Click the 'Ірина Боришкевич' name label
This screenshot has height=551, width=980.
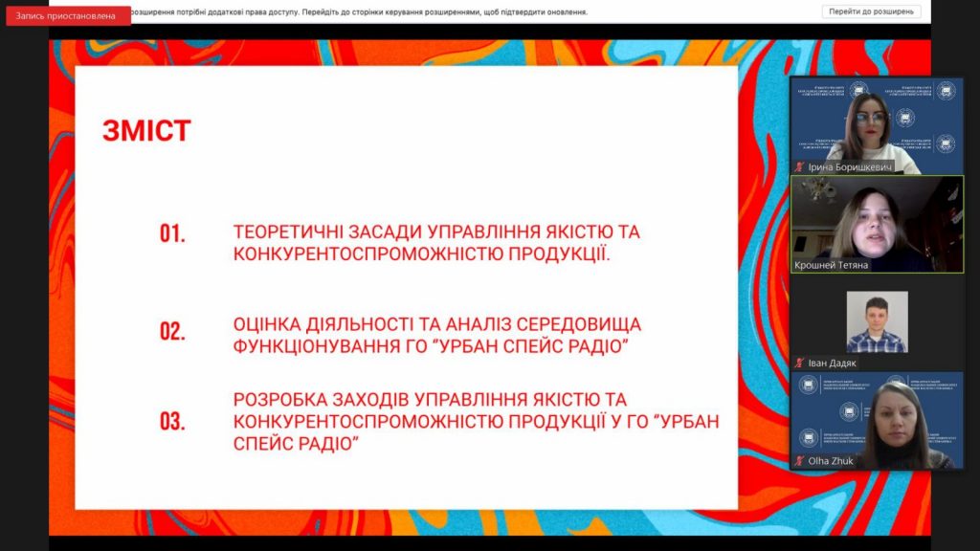click(850, 166)
